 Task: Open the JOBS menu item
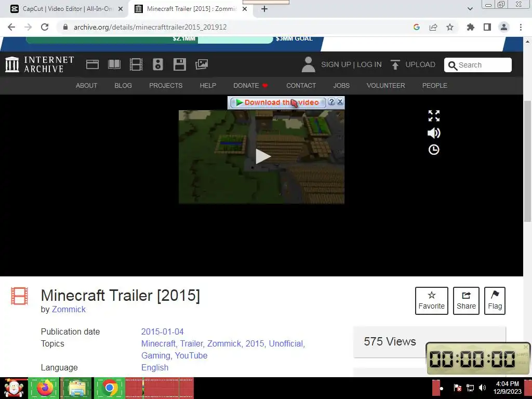pyautogui.click(x=341, y=86)
